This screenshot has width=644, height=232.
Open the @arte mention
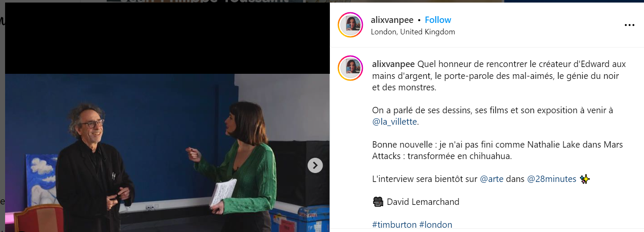[492, 179]
